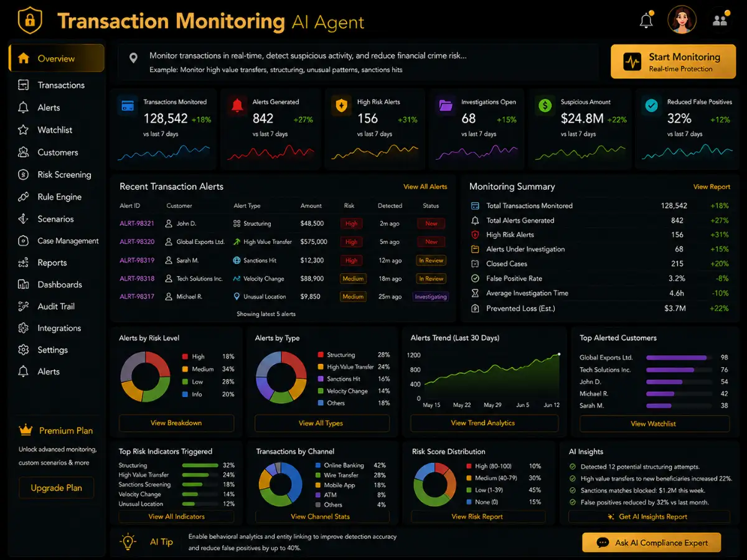This screenshot has height=560, width=747.
Task: Click the Alerts Under Investigation bell icon
Action: [475, 249]
